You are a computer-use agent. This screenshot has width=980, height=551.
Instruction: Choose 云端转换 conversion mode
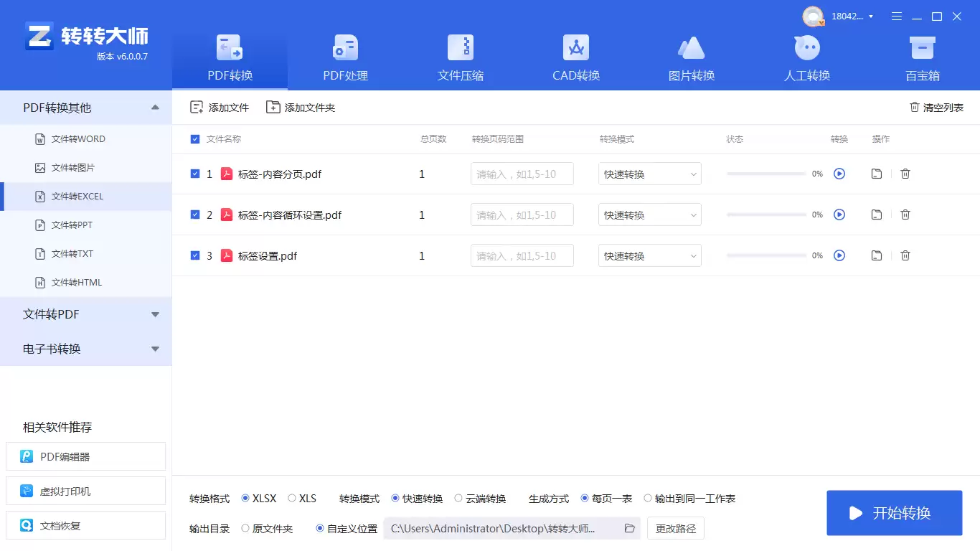[x=458, y=498]
